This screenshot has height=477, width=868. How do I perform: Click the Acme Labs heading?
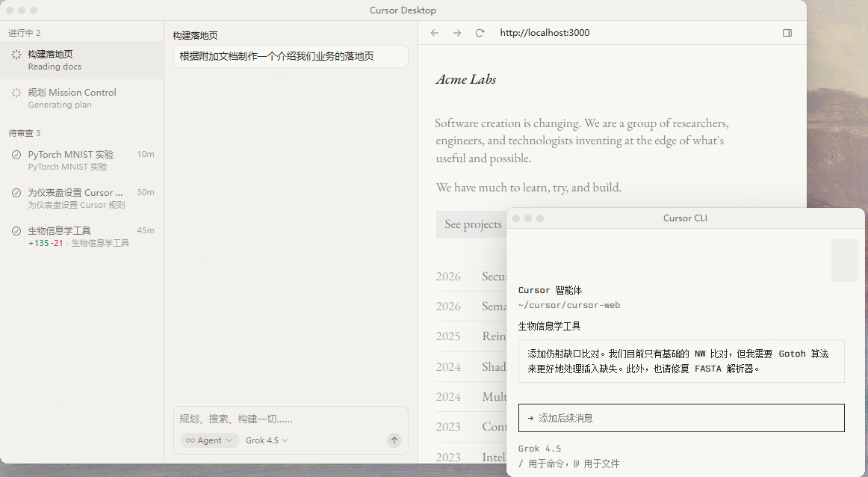(x=466, y=80)
